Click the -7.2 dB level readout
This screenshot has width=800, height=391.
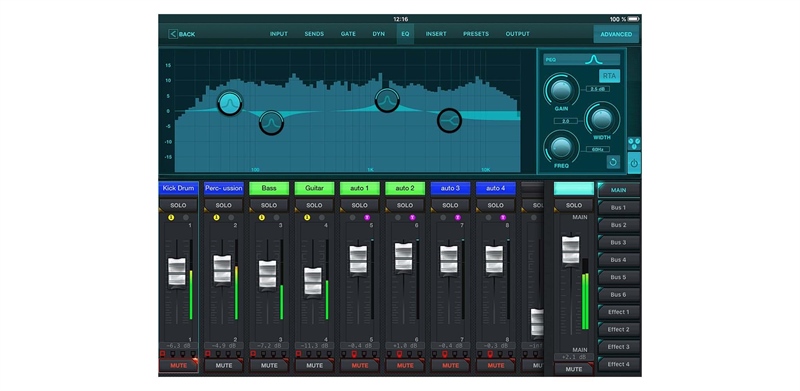[x=269, y=346]
